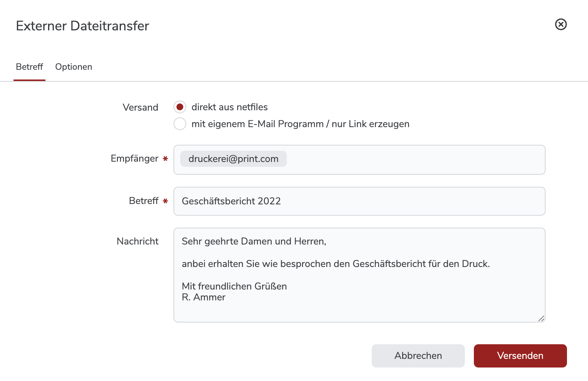This screenshot has width=588, height=381.
Task: Click the 'nur Link erzeugen' option label
Action: pos(300,124)
